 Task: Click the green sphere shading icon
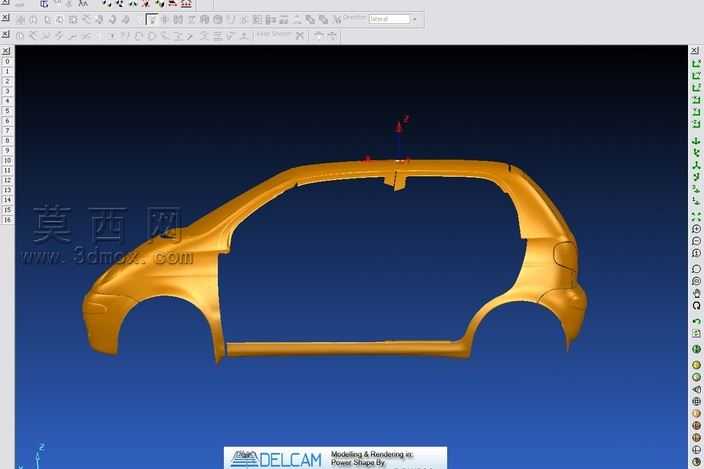point(696,349)
